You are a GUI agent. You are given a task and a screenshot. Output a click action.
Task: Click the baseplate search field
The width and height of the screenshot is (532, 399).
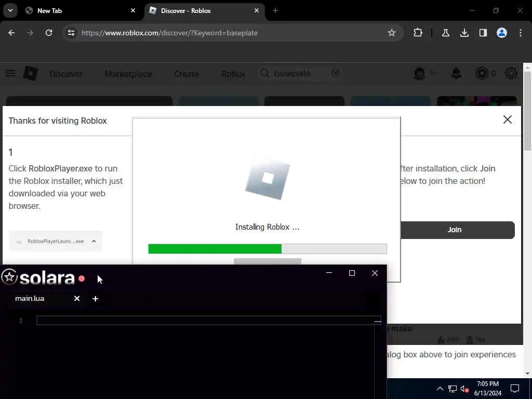point(300,73)
